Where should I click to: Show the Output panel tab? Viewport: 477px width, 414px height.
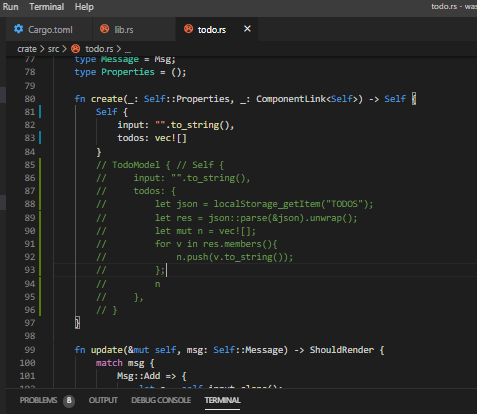103,400
